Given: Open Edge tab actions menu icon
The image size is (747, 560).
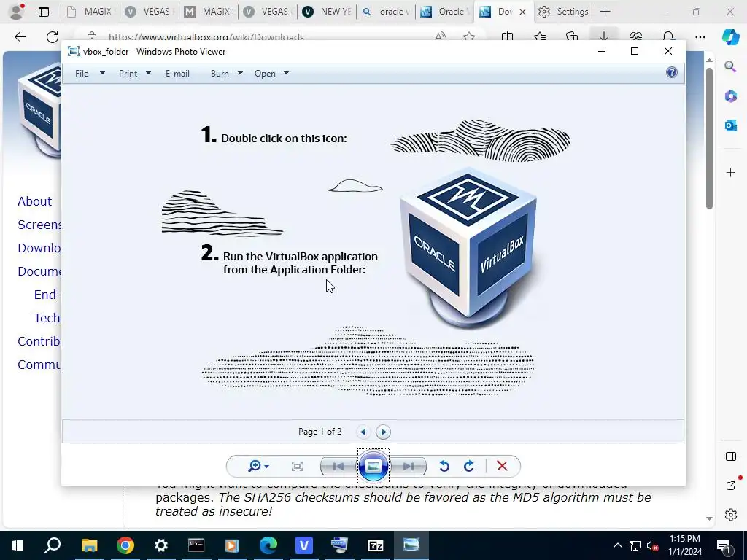Looking at the screenshot, I should coord(43,12).
